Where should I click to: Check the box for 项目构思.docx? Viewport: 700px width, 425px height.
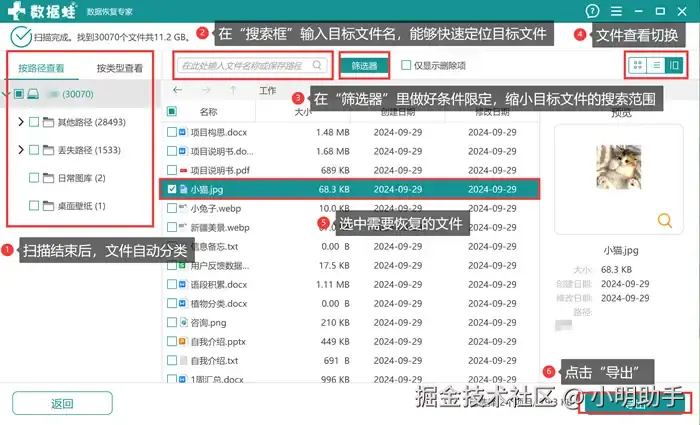point(172,132)
